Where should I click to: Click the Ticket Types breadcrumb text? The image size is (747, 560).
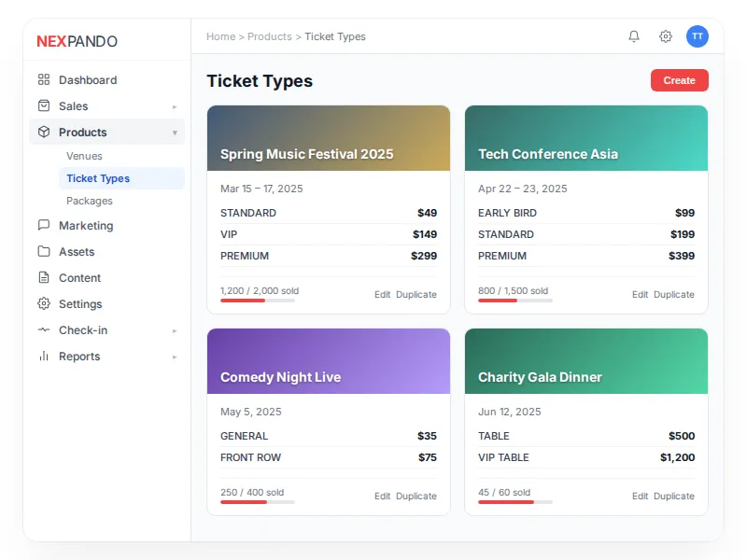[335, 36]
